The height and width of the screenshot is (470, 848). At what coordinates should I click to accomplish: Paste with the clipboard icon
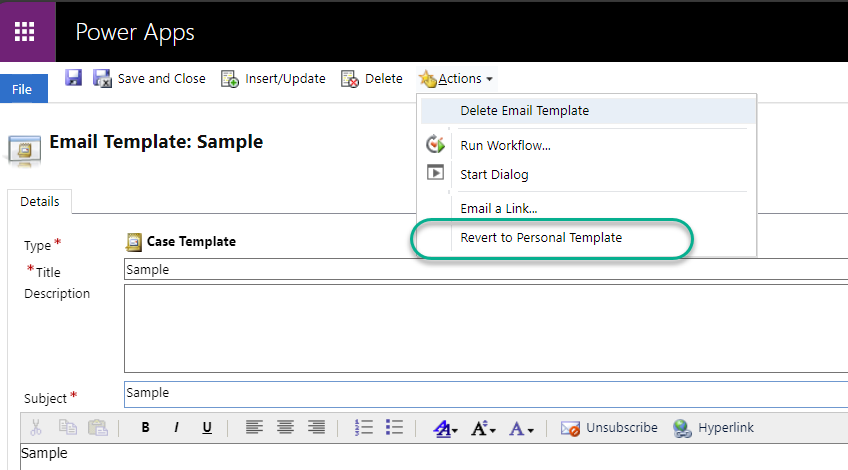pos(98,427)
